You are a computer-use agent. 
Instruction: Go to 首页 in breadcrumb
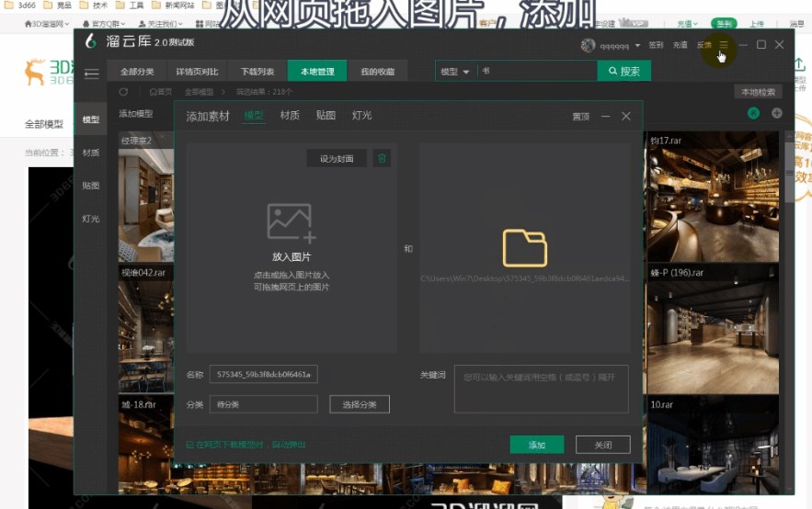tap(161, 92)
